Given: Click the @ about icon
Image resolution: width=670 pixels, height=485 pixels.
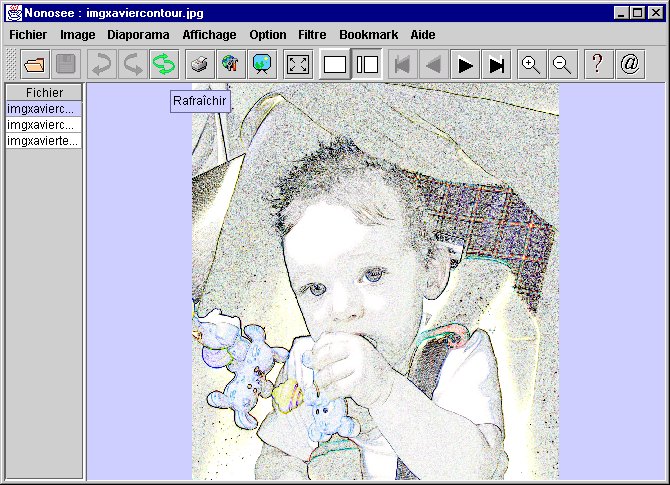Looking at the screenshot, I should (629, 65).
